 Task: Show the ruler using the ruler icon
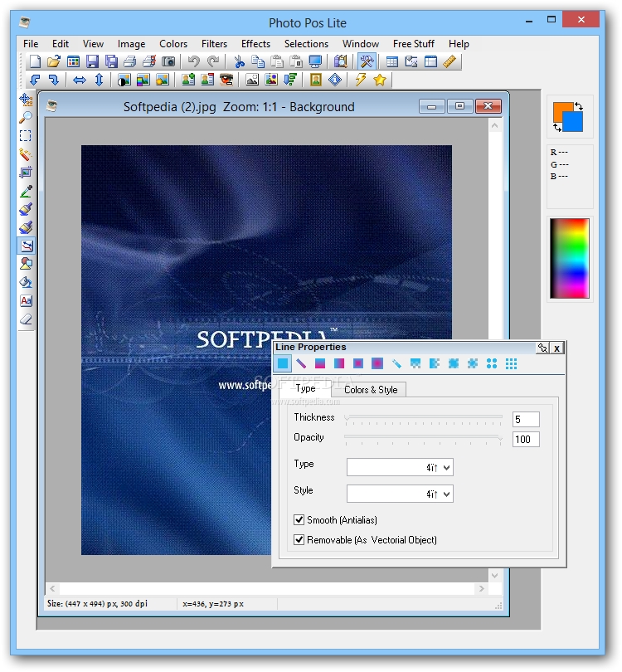(x=449, y=61)
